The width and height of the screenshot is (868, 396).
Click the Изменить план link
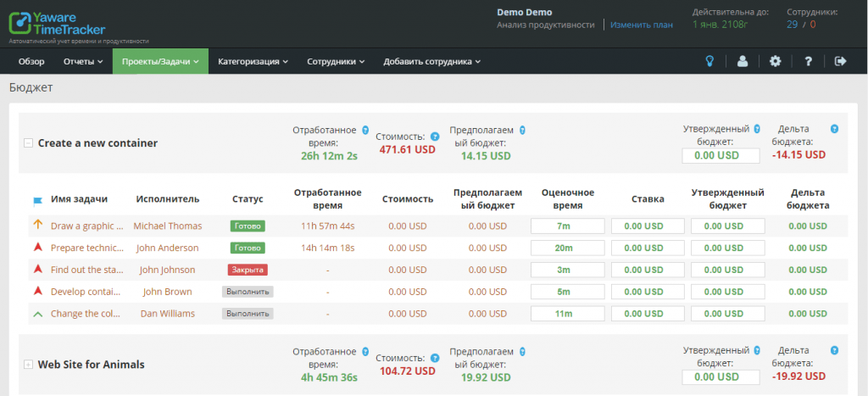point(642,25)
